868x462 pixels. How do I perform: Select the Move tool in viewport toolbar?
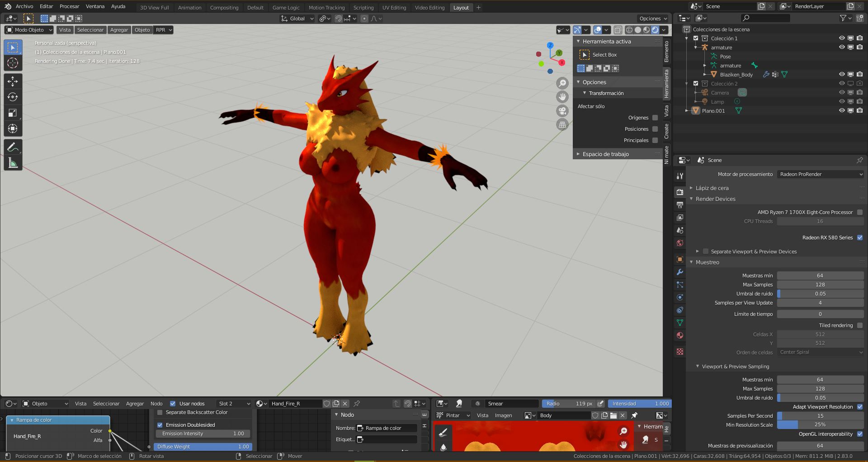tap(13, 81)
